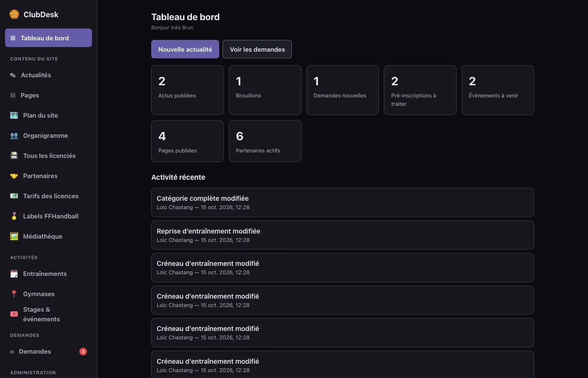Select the Événements à venir card
Viewport: 588px width, 378px height.
tap(498, 90)
